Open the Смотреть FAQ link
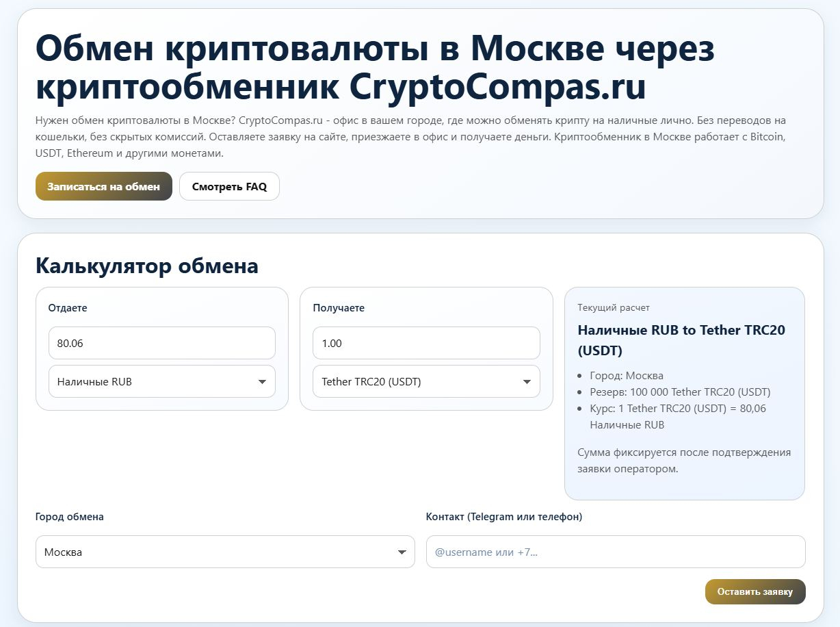The image size is (840, 627). [229, 186]
